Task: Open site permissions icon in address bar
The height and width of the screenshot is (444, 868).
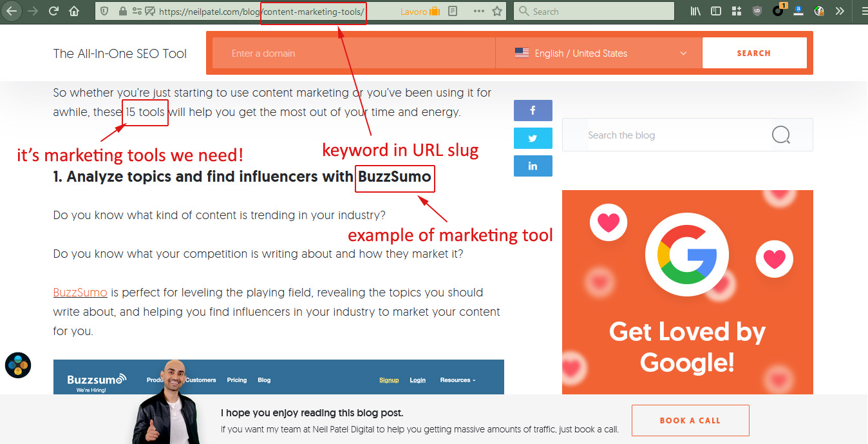Action: coord(137,11)
